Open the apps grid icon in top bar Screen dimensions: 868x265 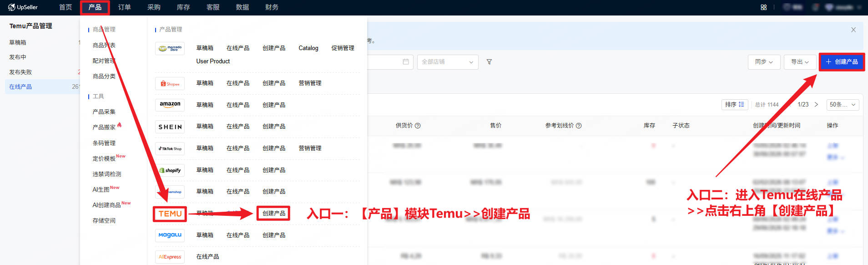[x=763, y=7]
